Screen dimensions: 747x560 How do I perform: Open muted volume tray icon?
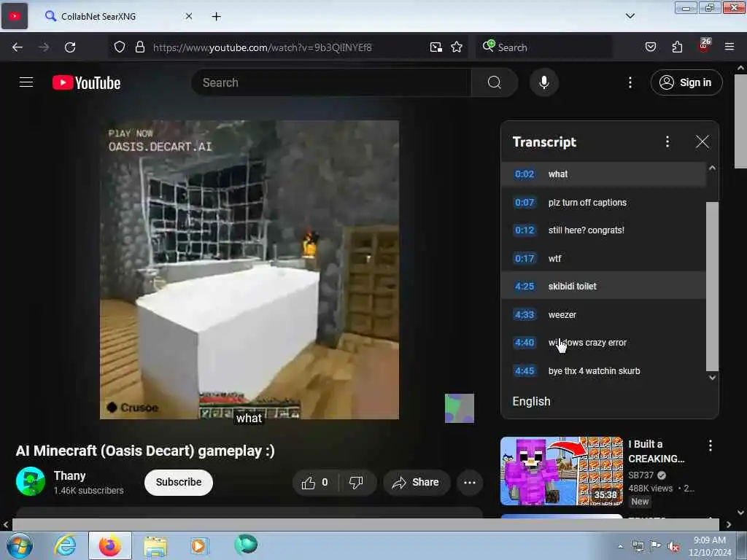click(673, 547)
